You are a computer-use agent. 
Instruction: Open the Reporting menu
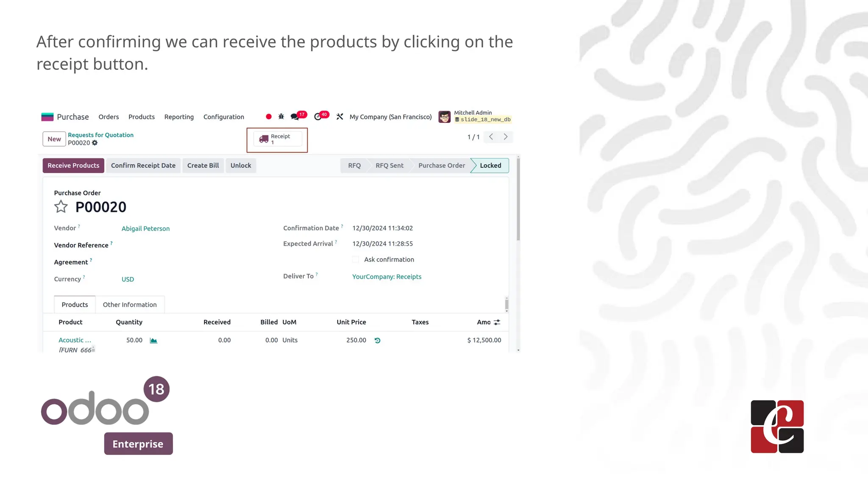[179, 117]
